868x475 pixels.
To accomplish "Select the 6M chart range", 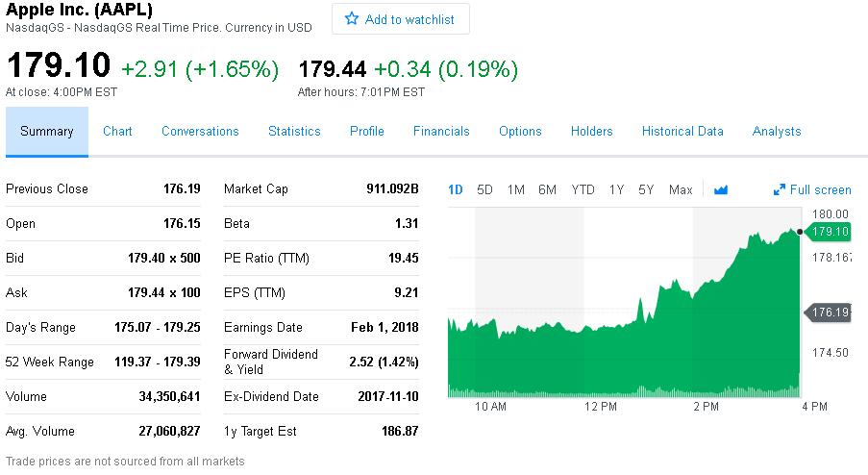I will click(547, 189).
